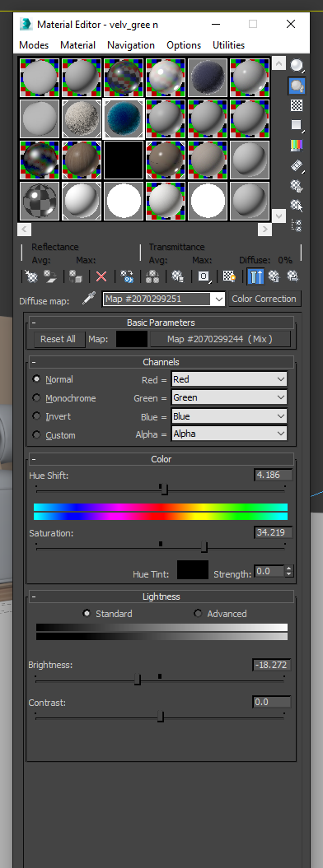Click the Map #2070299244 (Mix) button
Image resolution: width=323 pixels, height=868 pixels.
(x=221, y=339)
